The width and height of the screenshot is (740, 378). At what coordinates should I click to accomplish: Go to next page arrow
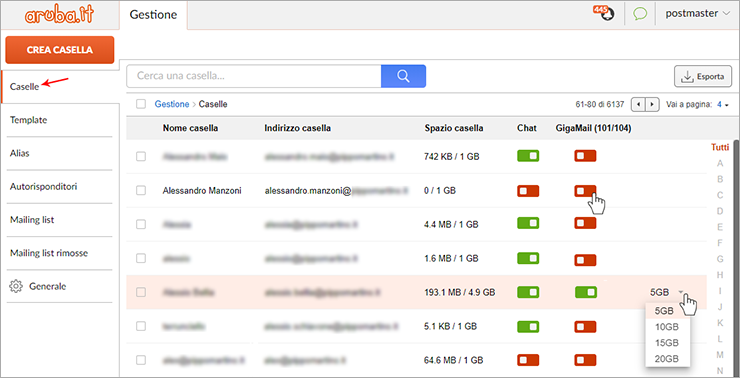(652, 104)
